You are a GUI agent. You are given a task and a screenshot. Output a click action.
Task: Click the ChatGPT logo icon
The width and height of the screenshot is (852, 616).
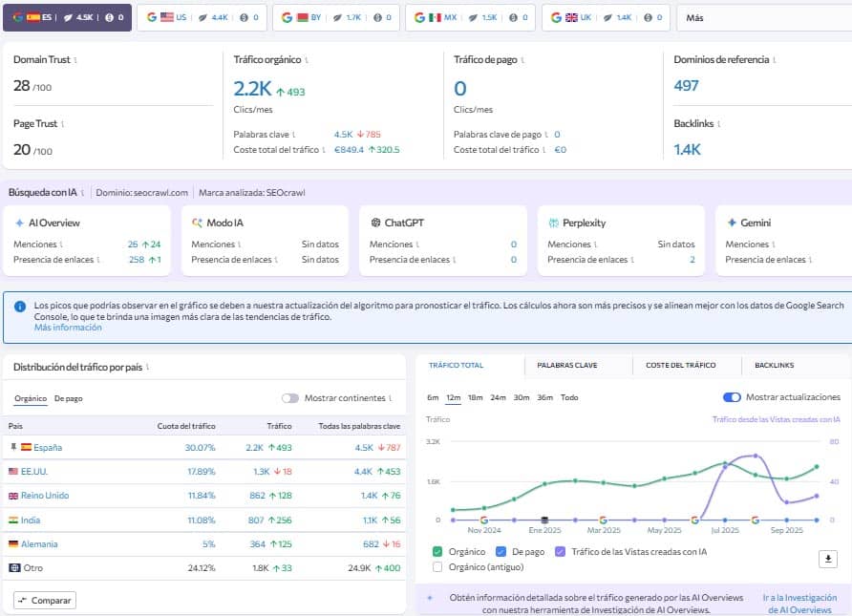pos(375,223)
